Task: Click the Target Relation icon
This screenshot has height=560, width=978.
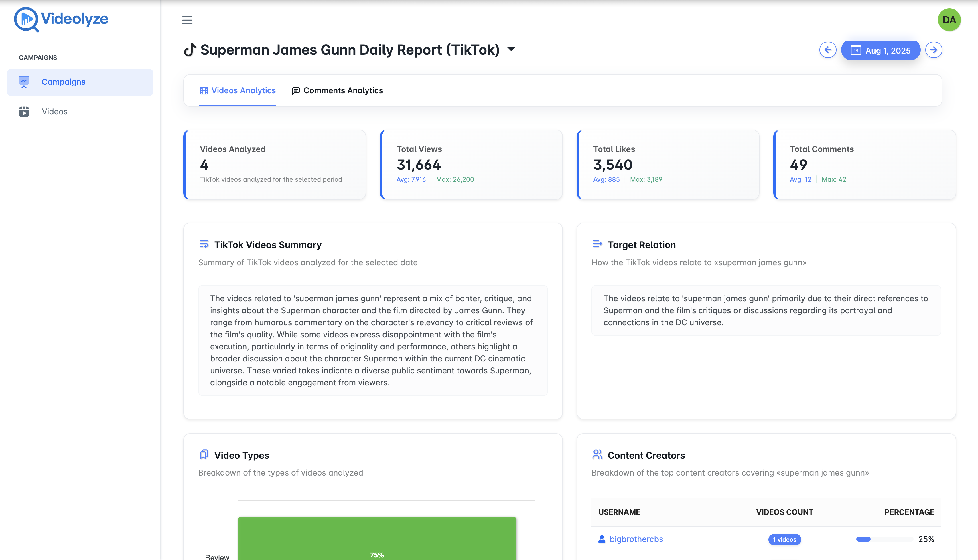Action: point(597,244)
